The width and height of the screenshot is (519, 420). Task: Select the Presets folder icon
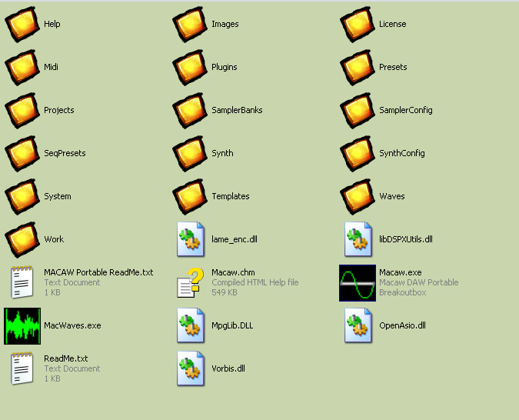(358, 67)
